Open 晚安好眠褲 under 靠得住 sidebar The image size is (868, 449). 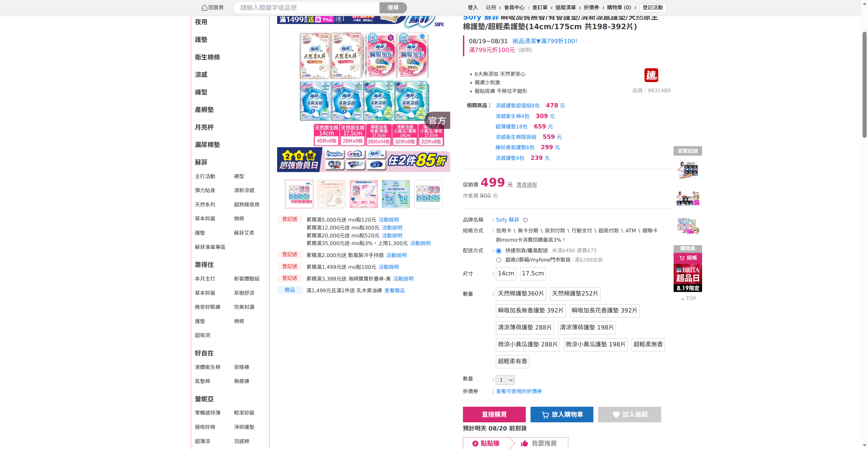click(x=208, y=307)
